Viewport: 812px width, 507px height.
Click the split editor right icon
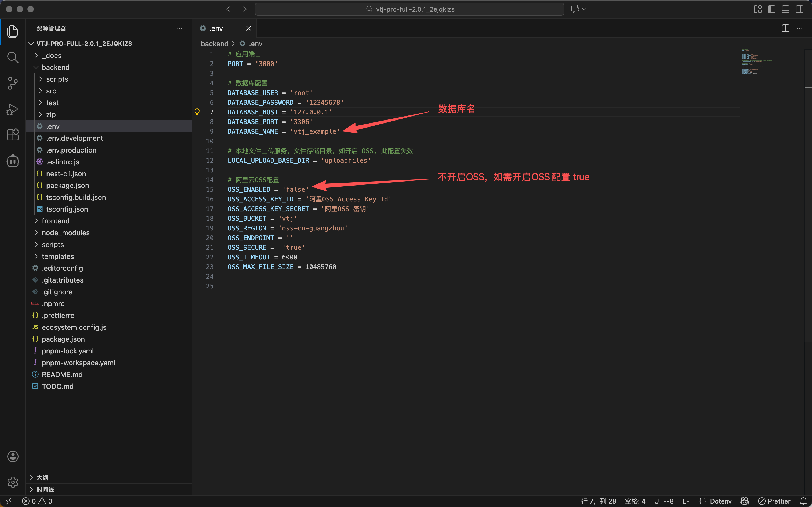[x=785, y=28]
